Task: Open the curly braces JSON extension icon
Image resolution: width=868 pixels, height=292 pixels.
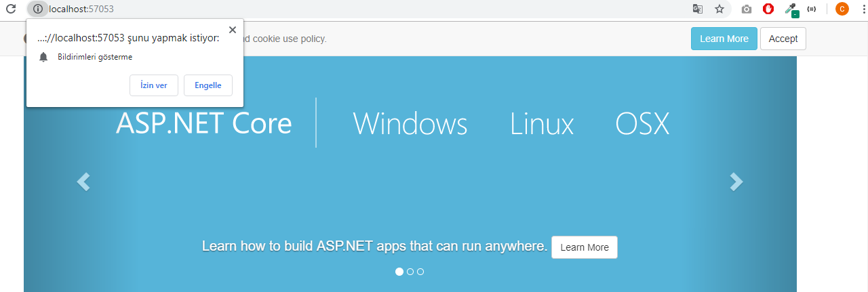Action: click(x=812, y=9)
